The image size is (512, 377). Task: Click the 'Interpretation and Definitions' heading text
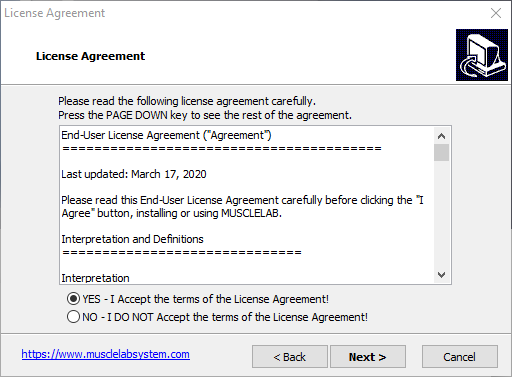pos(132,239)
